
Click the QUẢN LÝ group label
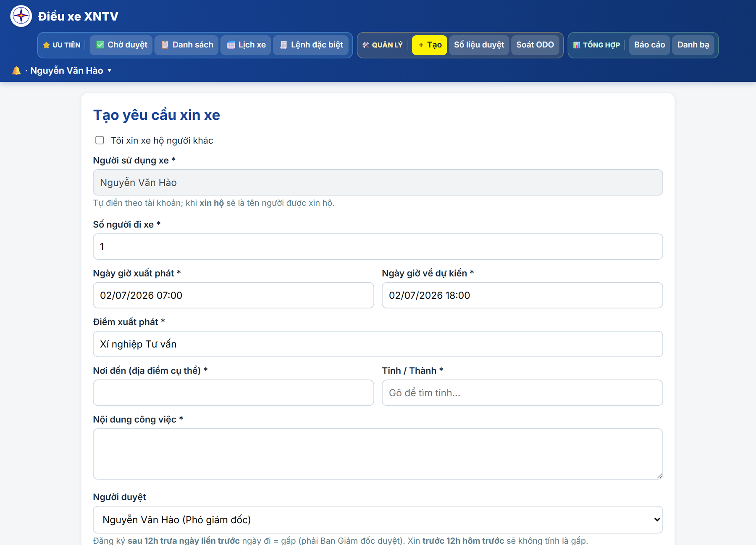coord(387,45)
